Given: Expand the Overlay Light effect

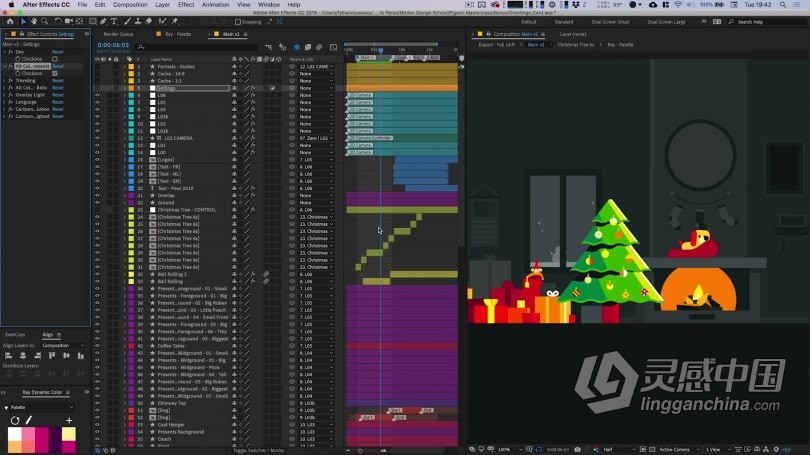Looking at the screenshot, I should coord(5,95).
